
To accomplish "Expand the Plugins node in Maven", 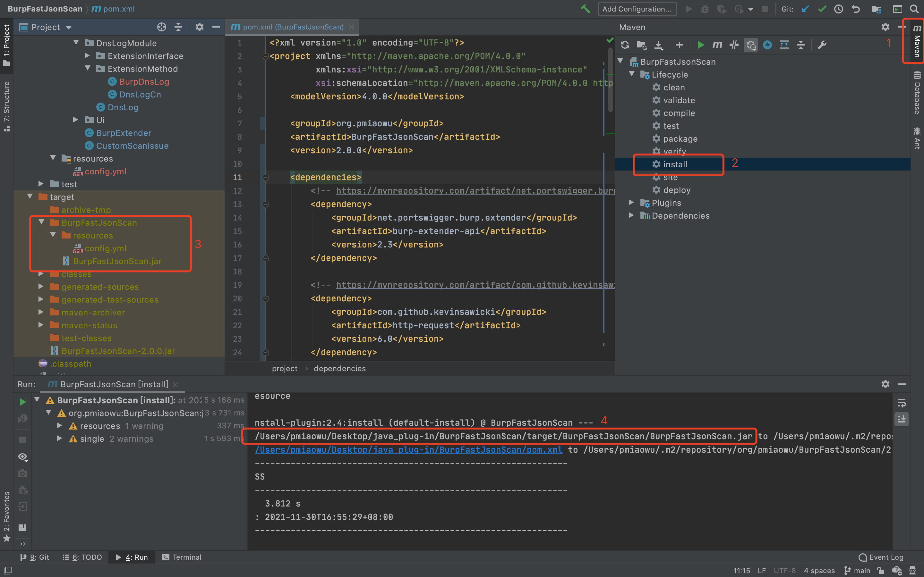I will pos(631,202).
